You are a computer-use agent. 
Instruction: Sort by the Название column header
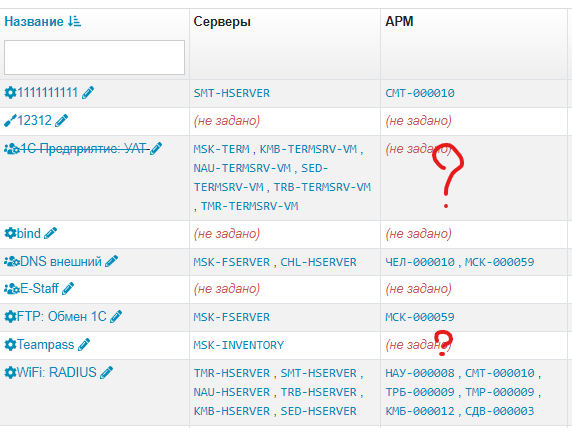(34, 22)
